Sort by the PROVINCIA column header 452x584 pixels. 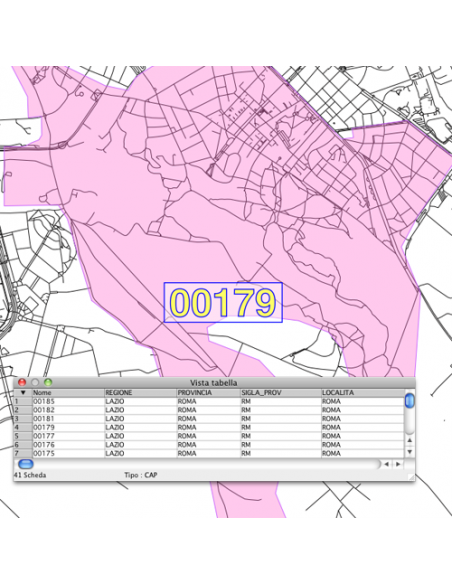tap(209, 393)
